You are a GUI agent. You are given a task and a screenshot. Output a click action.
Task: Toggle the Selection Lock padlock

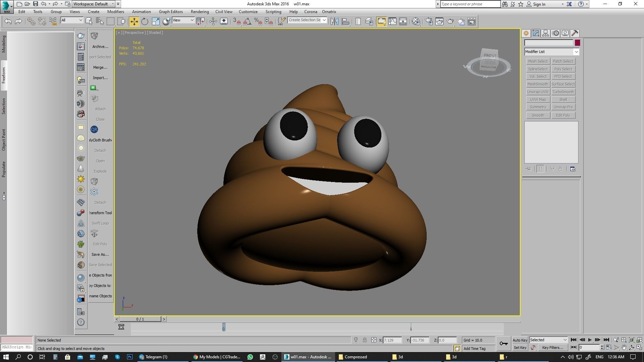click(365, 340)
